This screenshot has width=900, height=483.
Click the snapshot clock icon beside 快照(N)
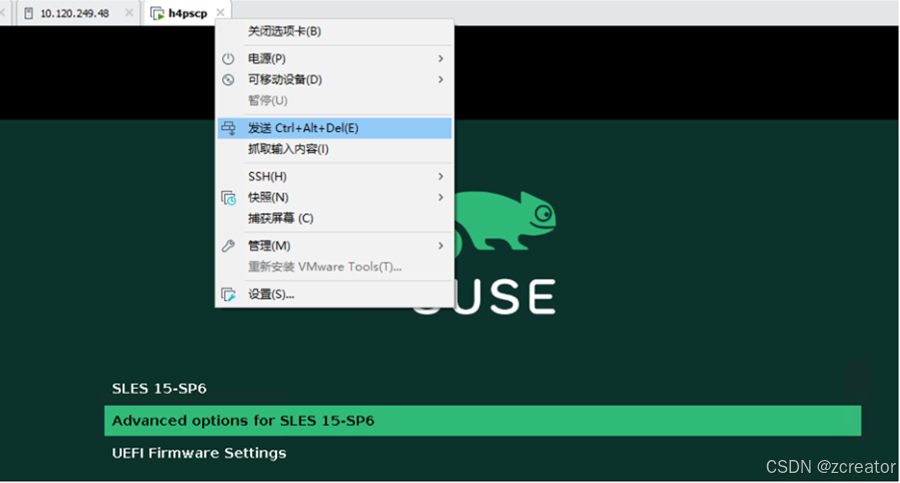(x=228, y=198)
